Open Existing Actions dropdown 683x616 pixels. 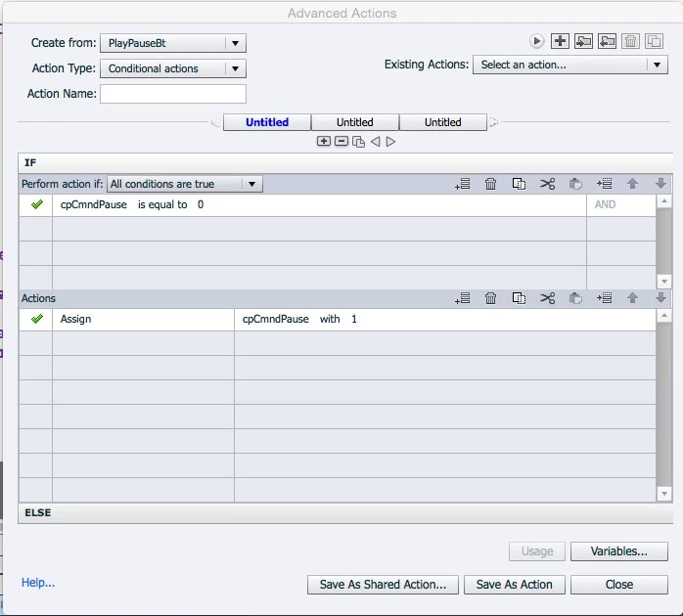coord(570,65)
